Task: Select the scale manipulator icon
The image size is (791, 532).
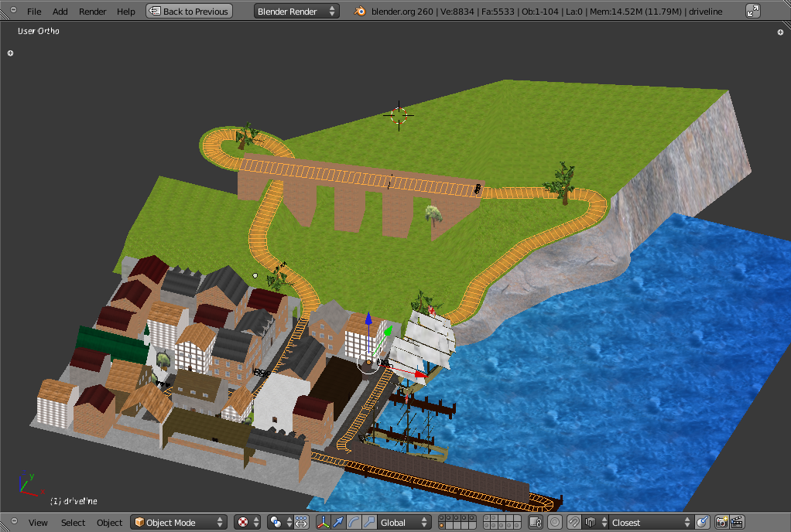Action: [x=369, y=523]
